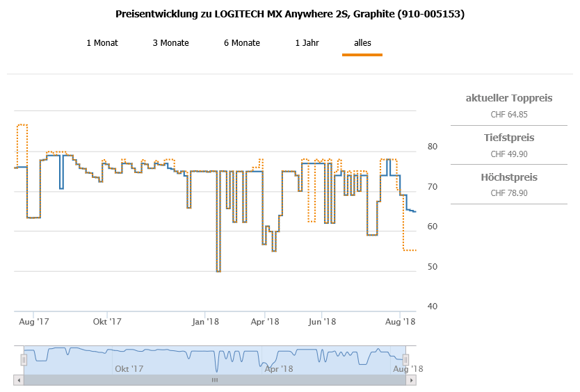The image size is (580, 392).
Task: Switch to the 3 Monate range
Action: click(x=171, y=43)
